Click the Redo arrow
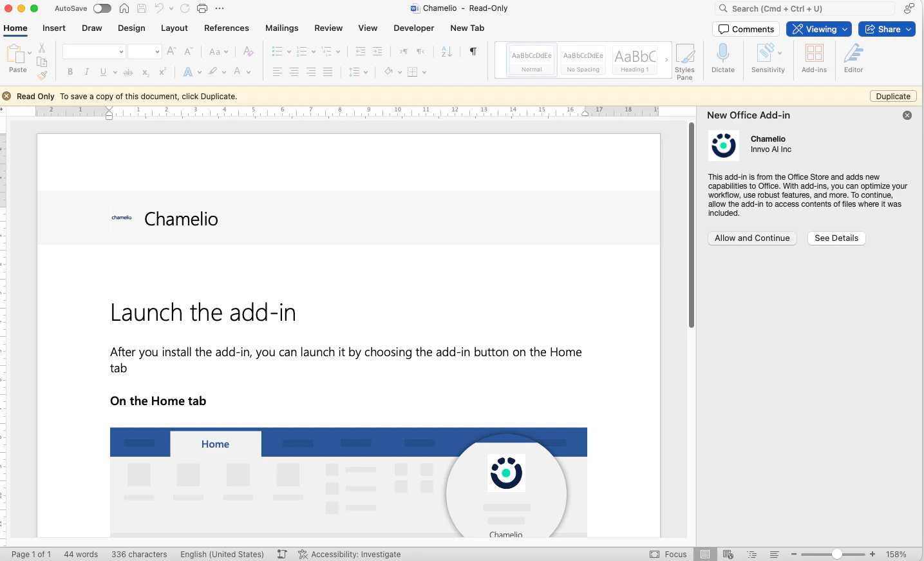The height and width of the screenshot is (561, 924). pyautogui.click(x=185, y=8)
